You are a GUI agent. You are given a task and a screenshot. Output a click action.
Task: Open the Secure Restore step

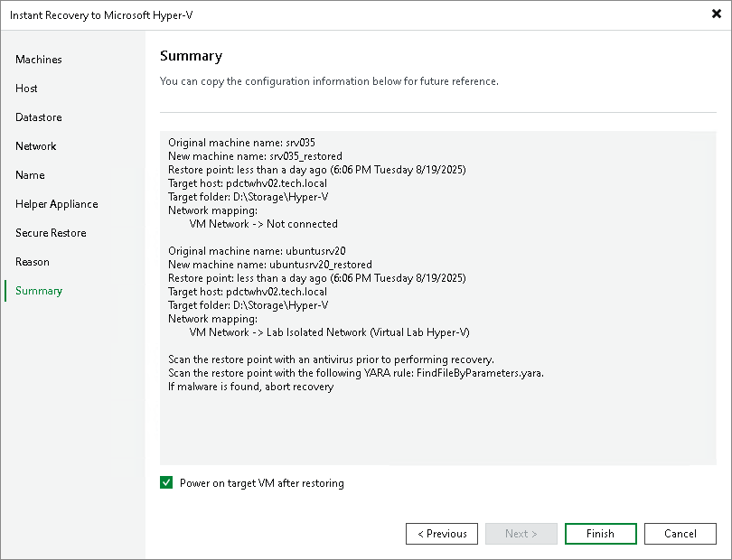[51, 233]
